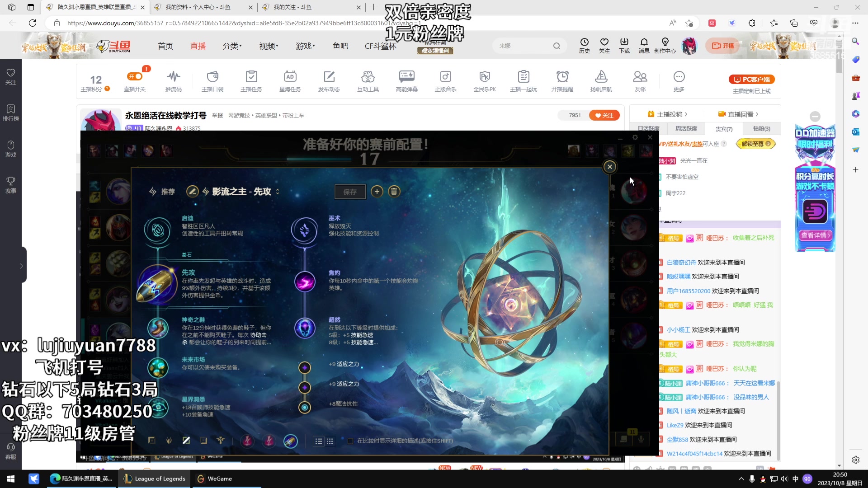Open 扬帆启航 sailboat icon
868x488 pixels.
click(x=601, y=81)
